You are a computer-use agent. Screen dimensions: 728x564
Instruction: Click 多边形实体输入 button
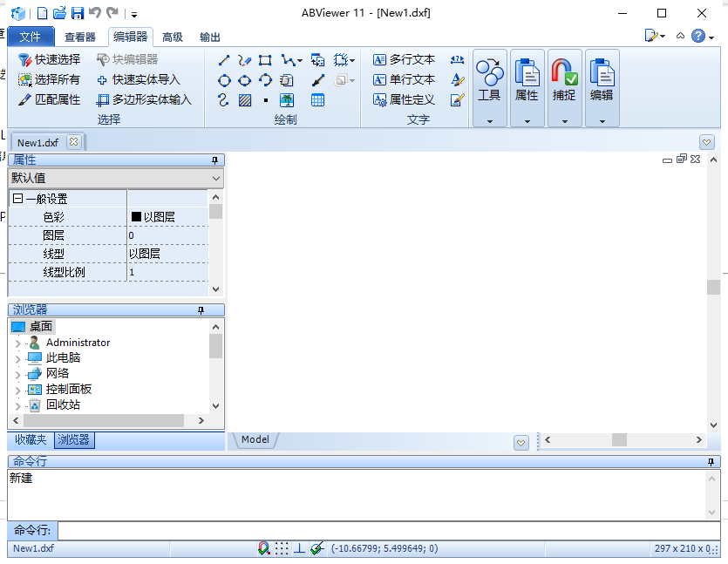coord(144,99)
